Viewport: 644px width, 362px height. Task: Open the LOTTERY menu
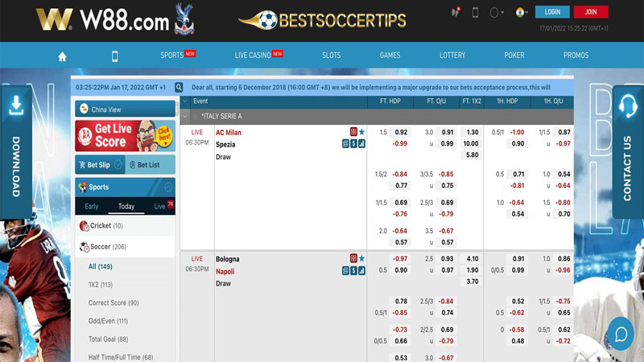pyautogui.click(x=452, y=55)
